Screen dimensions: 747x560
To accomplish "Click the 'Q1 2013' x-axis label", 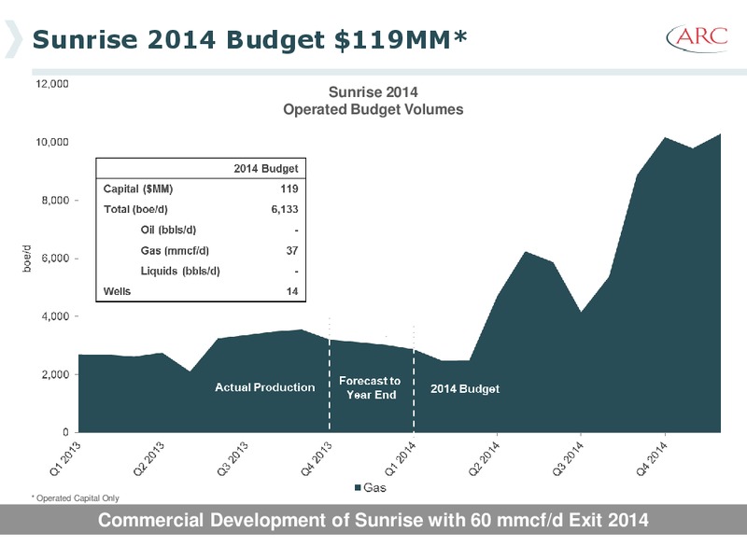I will click(65, 458).
